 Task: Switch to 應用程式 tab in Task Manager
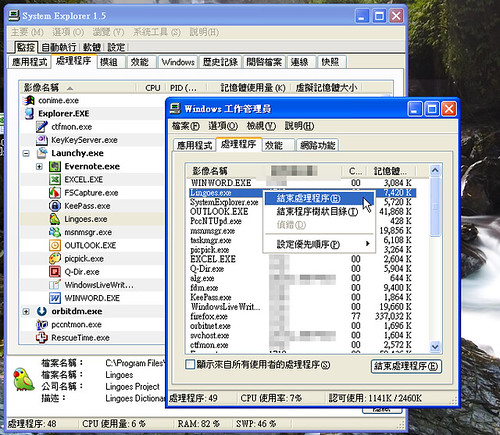point(194,145)
